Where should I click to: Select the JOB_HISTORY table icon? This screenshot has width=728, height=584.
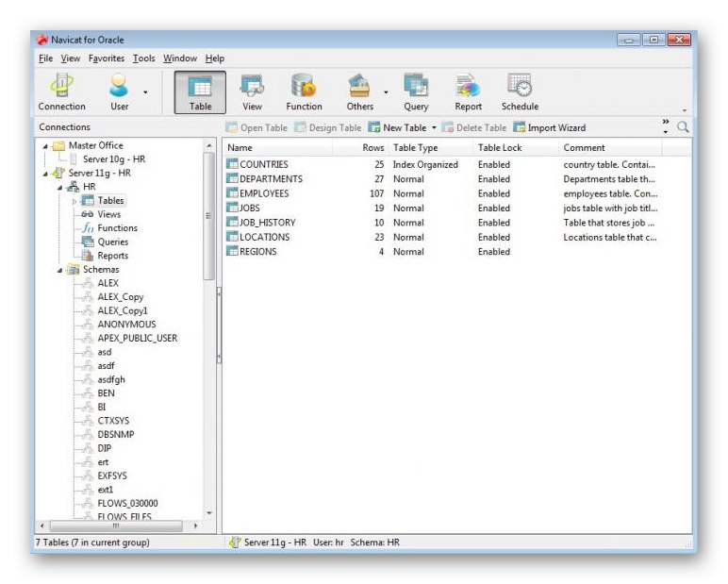coord(232,222)
